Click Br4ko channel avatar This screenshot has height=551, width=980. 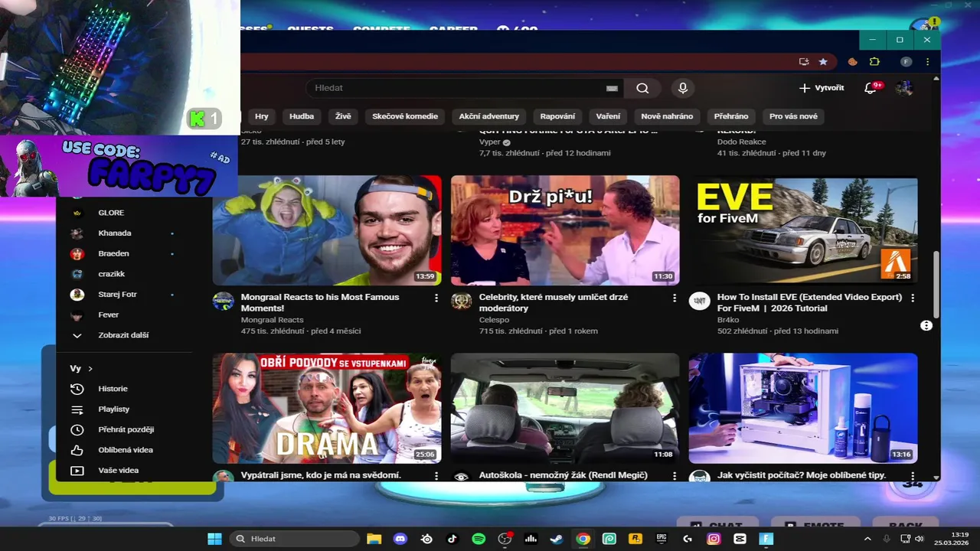[x=699, y=301]
